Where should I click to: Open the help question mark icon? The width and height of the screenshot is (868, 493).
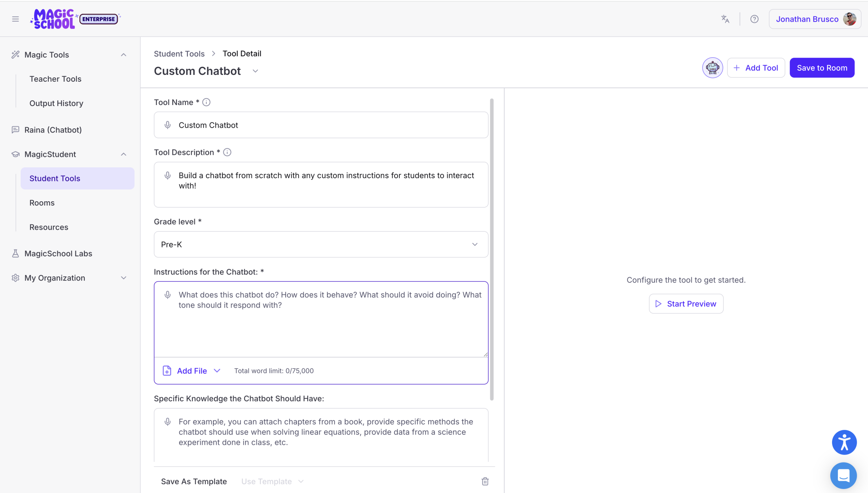click(x=754, y=19)
